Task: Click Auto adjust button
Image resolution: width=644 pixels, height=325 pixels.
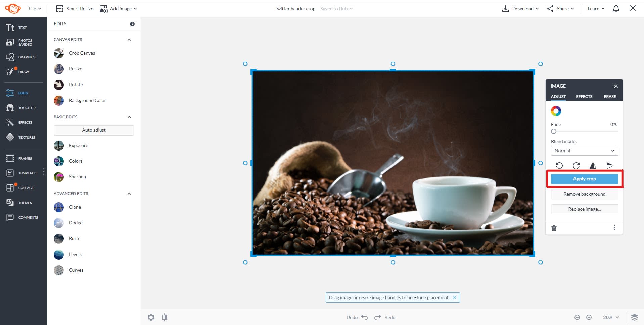Action: coord(94,130)
